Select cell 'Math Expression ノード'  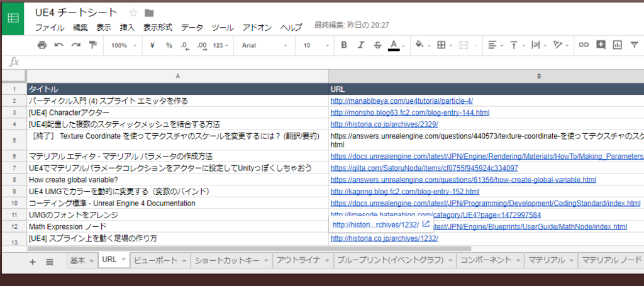point(177,226)
